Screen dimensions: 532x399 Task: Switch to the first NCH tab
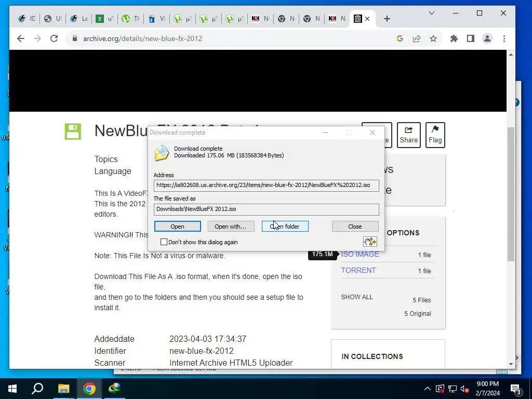coord(260,19)
